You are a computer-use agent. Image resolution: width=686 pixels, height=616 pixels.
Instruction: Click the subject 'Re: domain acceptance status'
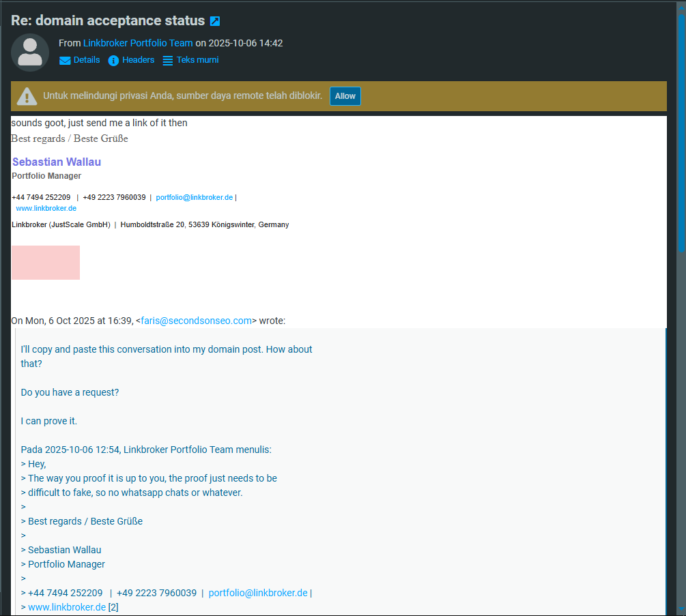tap(108, 20)
